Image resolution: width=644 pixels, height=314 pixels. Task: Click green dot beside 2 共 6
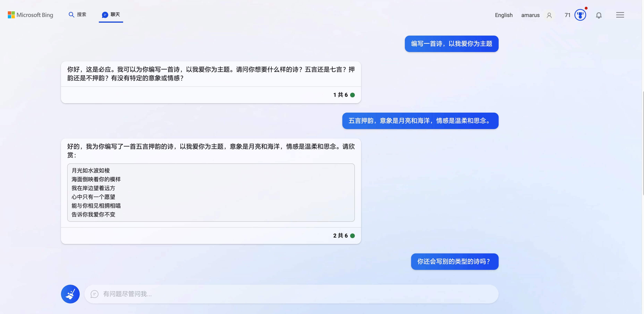click(352, 236)
